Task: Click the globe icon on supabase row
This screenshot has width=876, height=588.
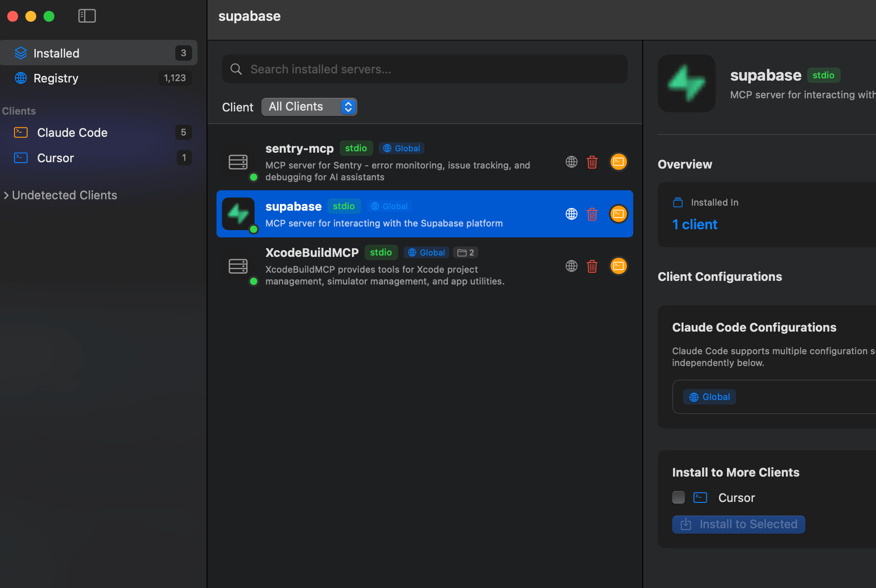Action: tap(571, 214)
